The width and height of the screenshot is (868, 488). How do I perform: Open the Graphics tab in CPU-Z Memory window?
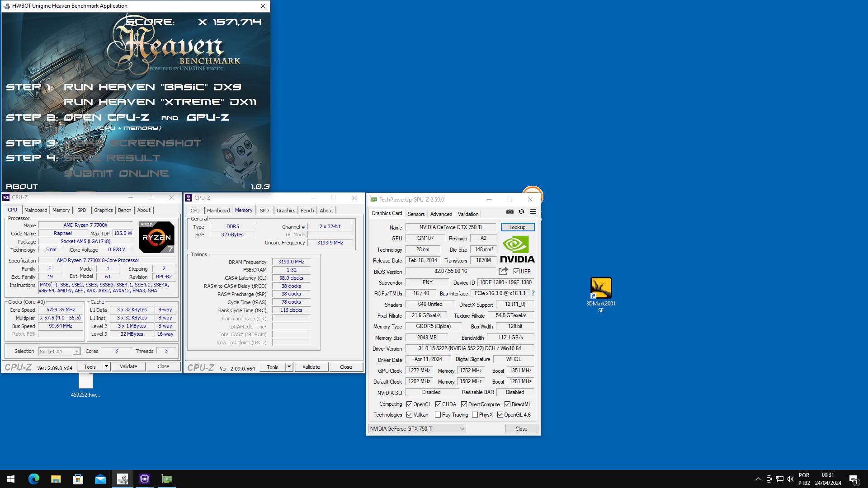click(x=286, y=211)
